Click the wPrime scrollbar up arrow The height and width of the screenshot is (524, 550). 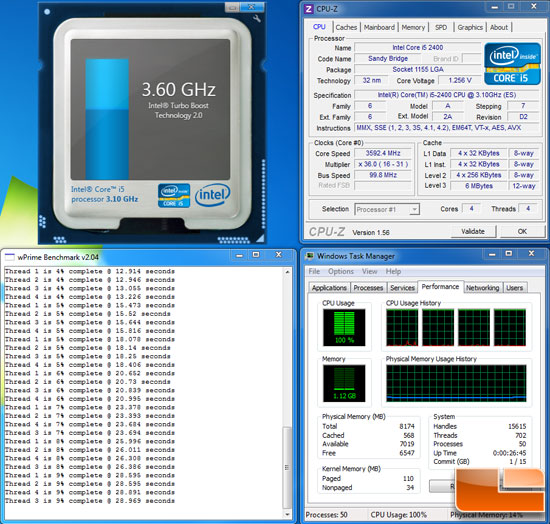(x=287, y=272)
